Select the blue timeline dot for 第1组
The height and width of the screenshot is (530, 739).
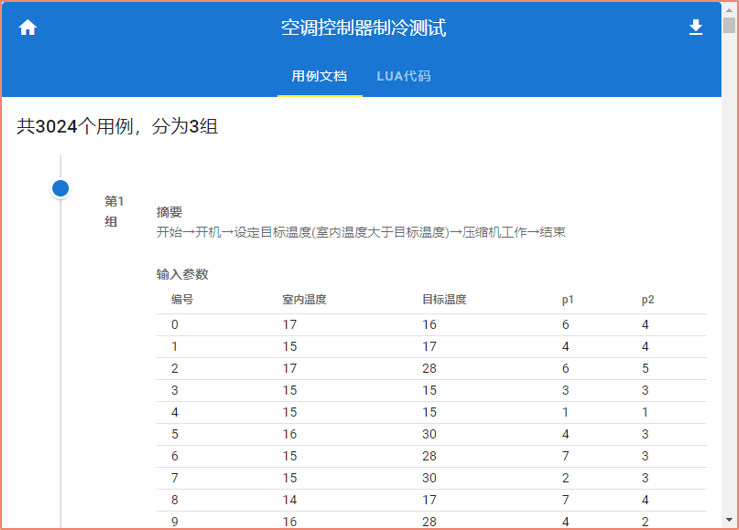60,188
